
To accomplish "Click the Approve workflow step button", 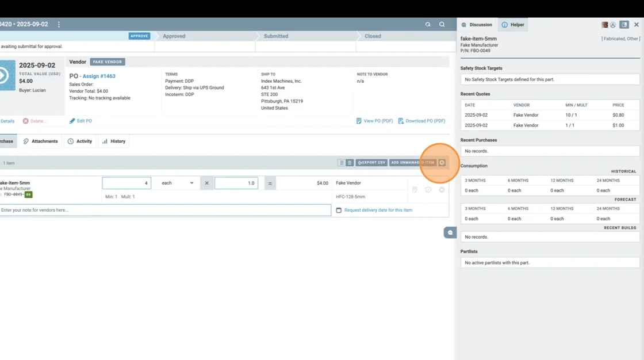I will [x=139, y=36].
